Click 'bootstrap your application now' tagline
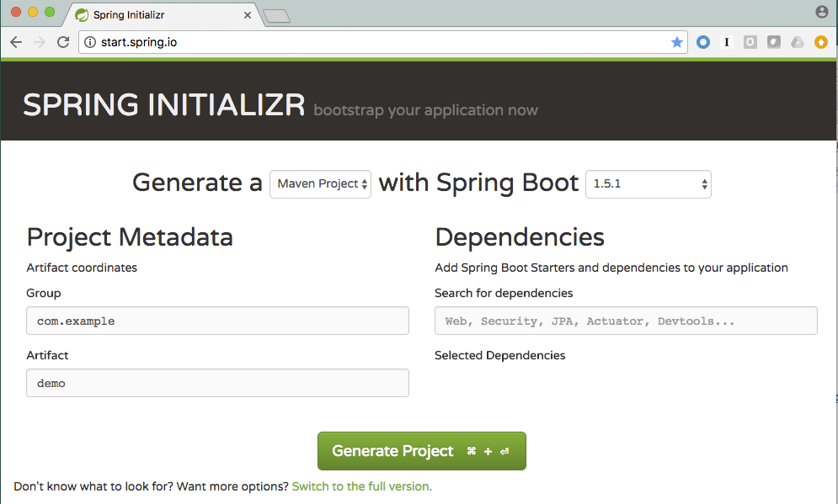This screenshot has width=838, height=504. point(425,110)
